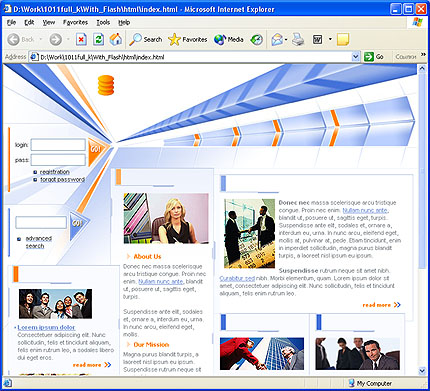
Task: Click the Mail envelope icon
Action: click(277, 40)
